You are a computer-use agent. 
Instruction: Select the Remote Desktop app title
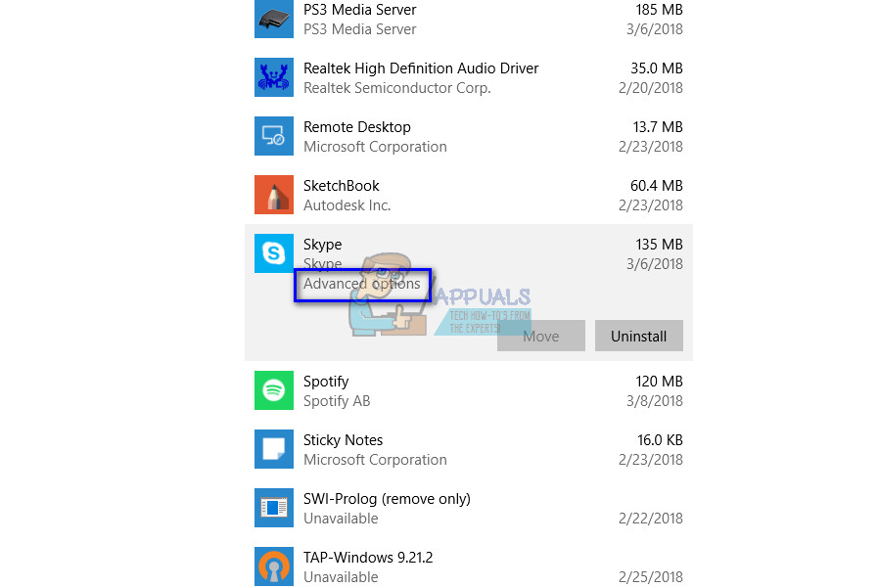pyautogui.click(x=357, y=127)
